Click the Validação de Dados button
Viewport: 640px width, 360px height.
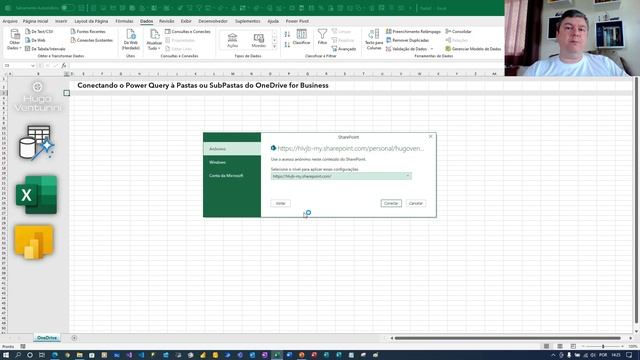click(x=407, y=49)
